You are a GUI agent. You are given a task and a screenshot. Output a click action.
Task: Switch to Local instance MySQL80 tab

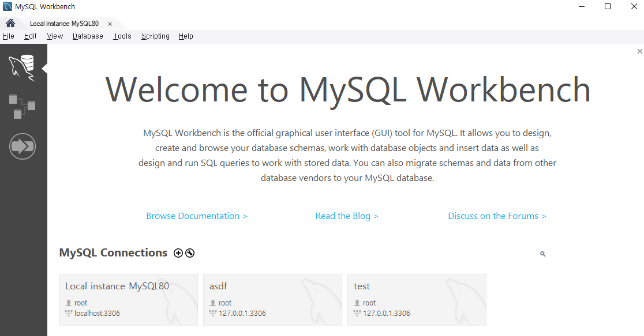(64, 24)
